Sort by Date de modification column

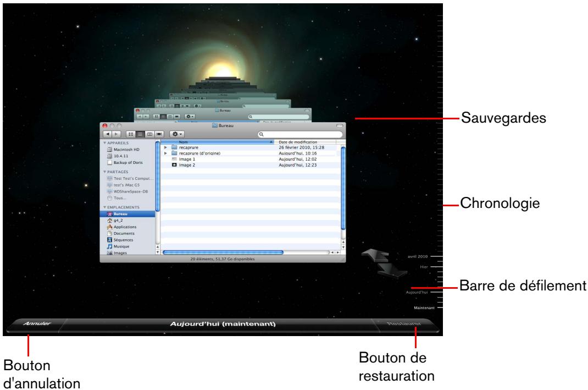[x=305, y=142]
